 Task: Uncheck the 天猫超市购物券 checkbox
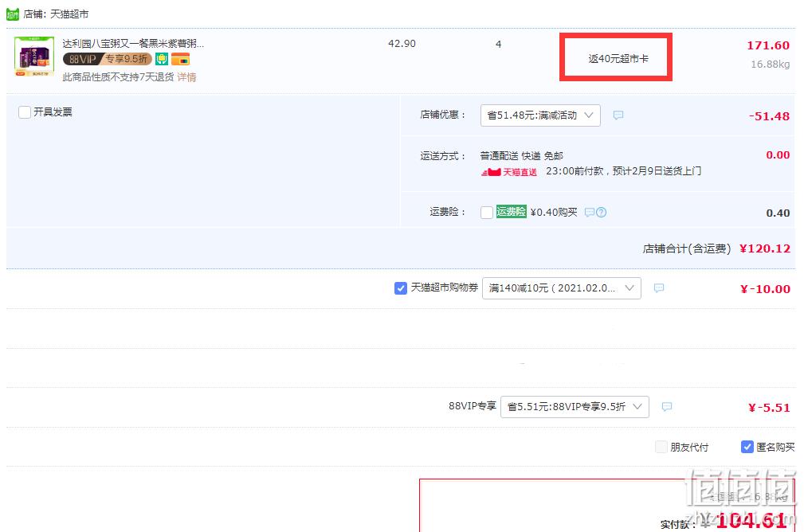coord(401,288)
